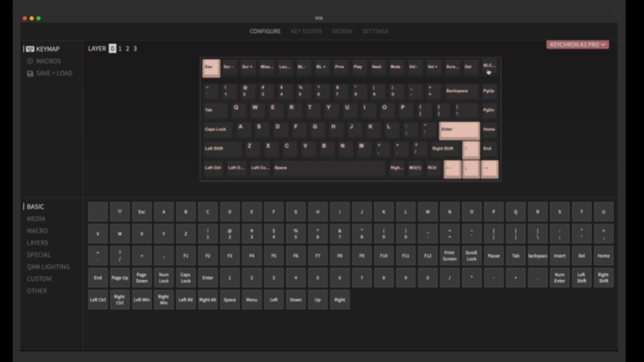Pick the Page Up keycode
The image size is (644, 362).
coord(120,278)
